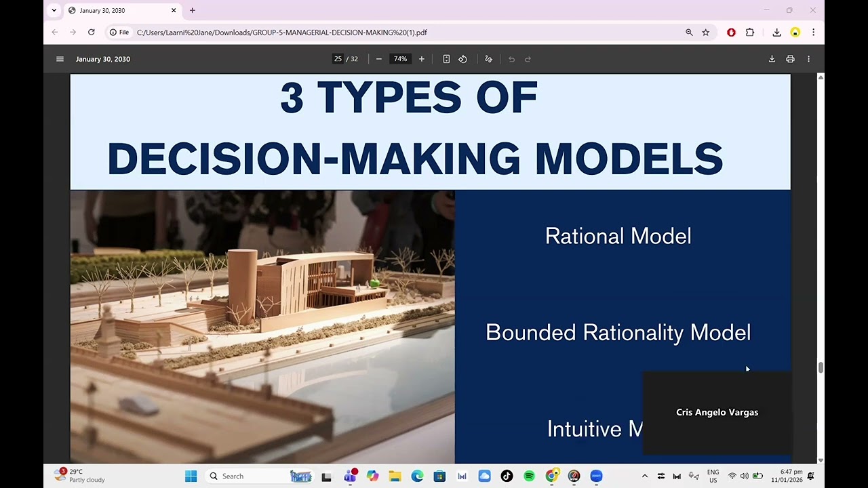This screenshot has width=868, height=488.
Task: Open Chrome three-dot menu
Action: point(813,32)
